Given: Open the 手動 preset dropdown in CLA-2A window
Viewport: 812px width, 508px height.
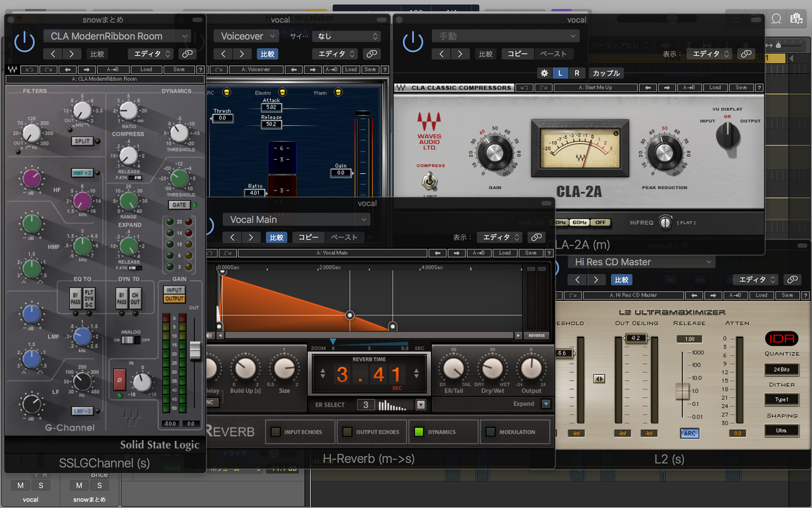Looking at the screenshot, I should (x=505, y=36).
